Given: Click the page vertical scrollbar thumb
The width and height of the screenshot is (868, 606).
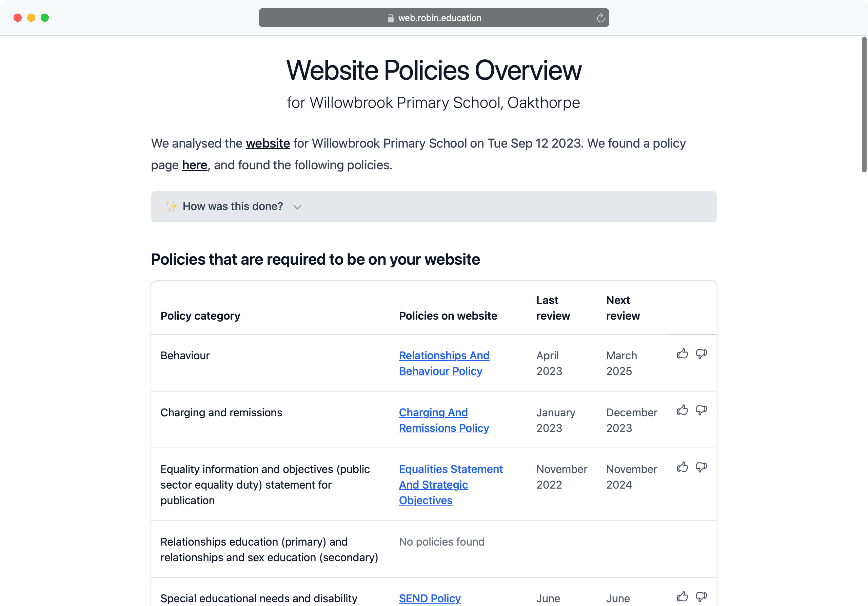Looking at the screenshot, I should click(864, 105).
